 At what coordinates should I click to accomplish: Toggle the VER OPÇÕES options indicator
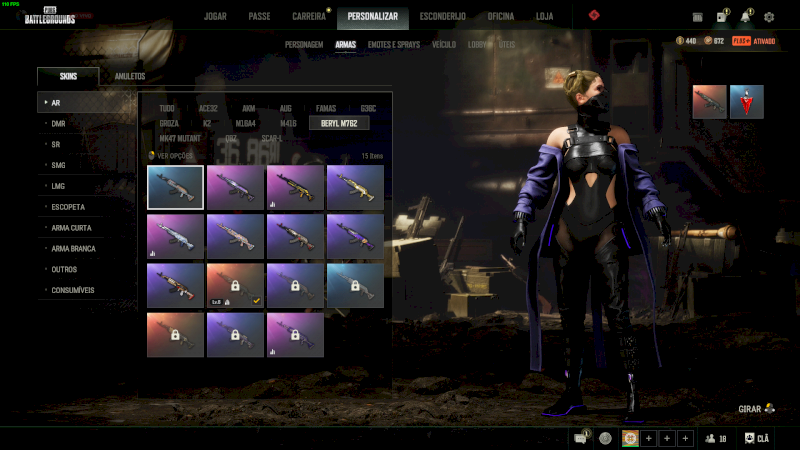(x=151, y=155)
